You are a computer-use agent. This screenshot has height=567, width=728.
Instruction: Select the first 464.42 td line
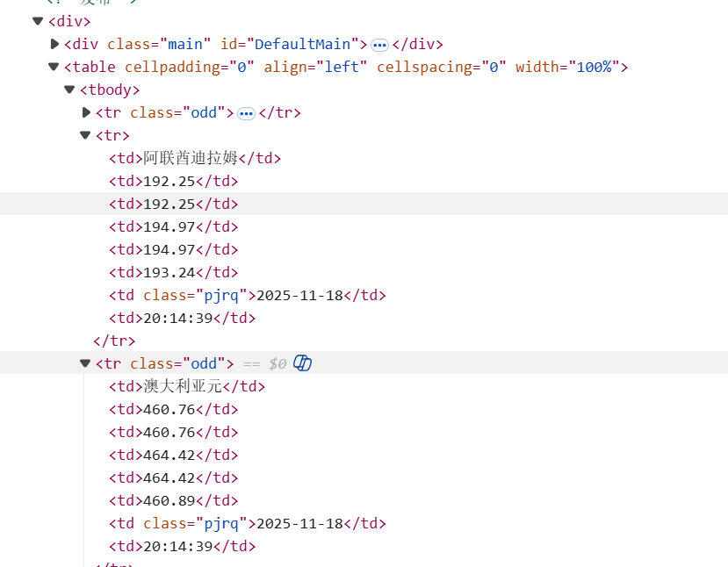pyautogui.click(x=174, y=455)
